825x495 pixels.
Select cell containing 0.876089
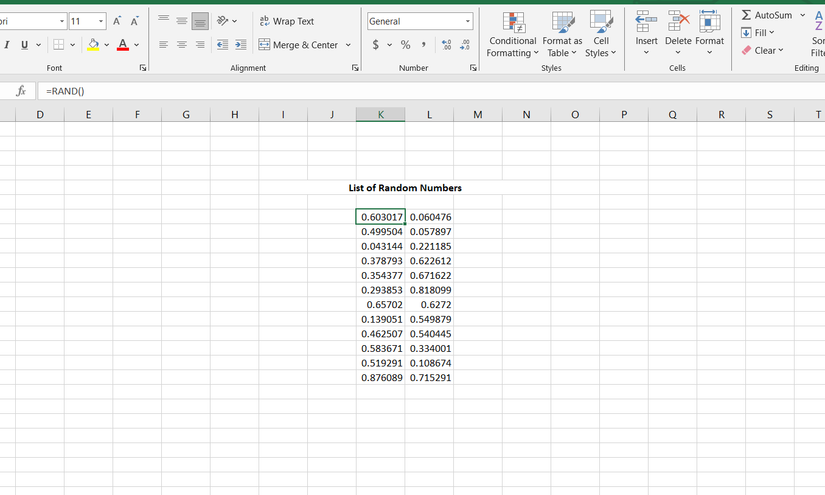tap(381, 378)
